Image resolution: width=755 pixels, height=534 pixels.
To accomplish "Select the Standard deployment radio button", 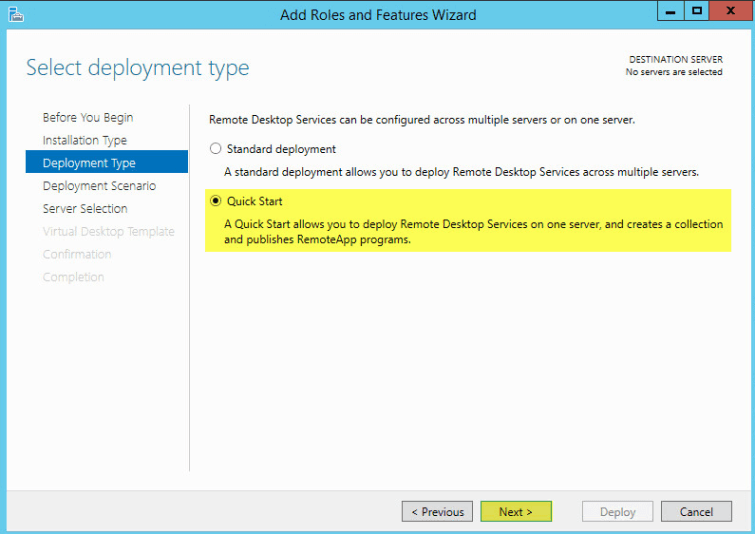I will click(x=214, y=149).
